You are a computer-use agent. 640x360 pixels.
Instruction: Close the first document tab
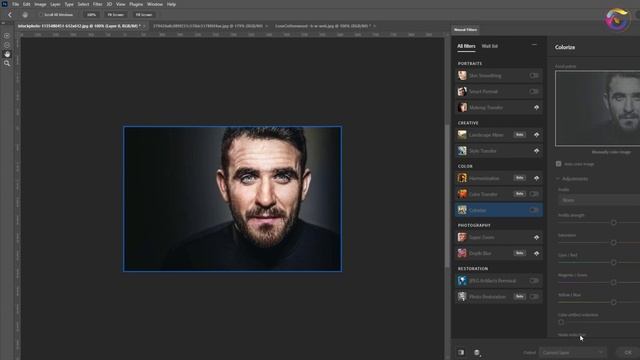click(144, 26)
